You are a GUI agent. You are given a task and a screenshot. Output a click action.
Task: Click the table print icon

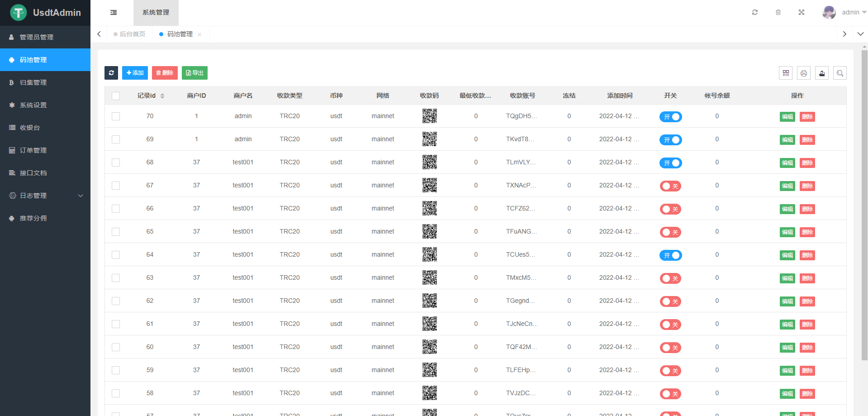pyautogui.click(x=804, y=73)
